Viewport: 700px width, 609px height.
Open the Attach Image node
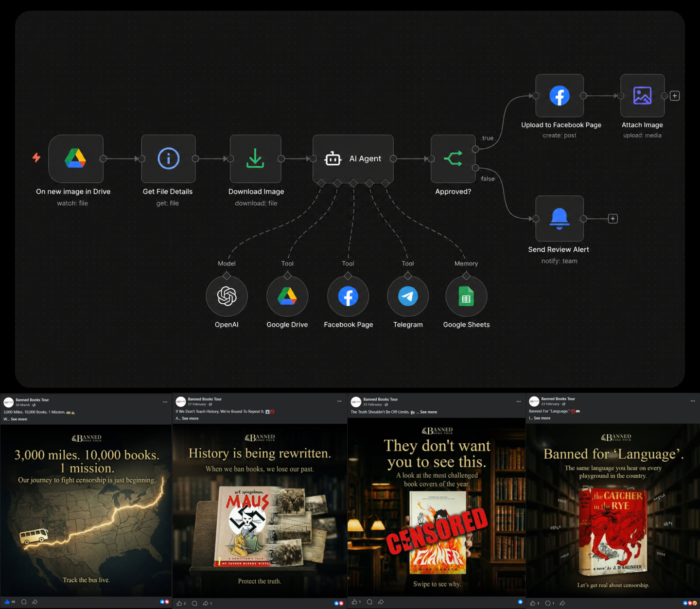642,96
